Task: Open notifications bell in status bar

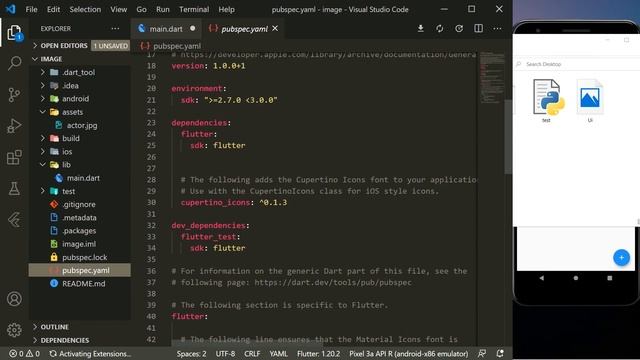Action: (x=500, y=353)
